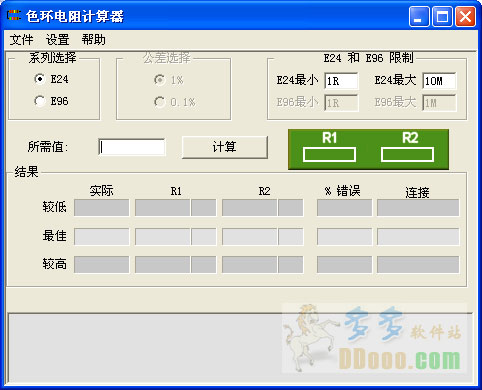This screenshot has width=482, height=390.
Task: Click the E24最小 input field
Action: (341, 81)
